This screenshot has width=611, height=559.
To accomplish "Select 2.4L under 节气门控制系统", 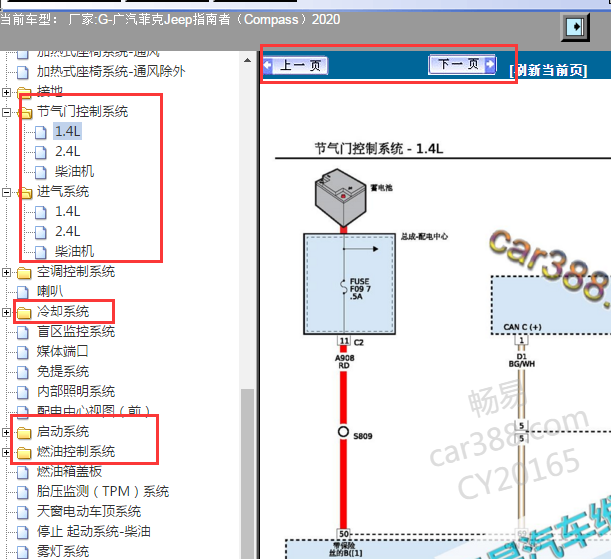I will pos(67,151).
